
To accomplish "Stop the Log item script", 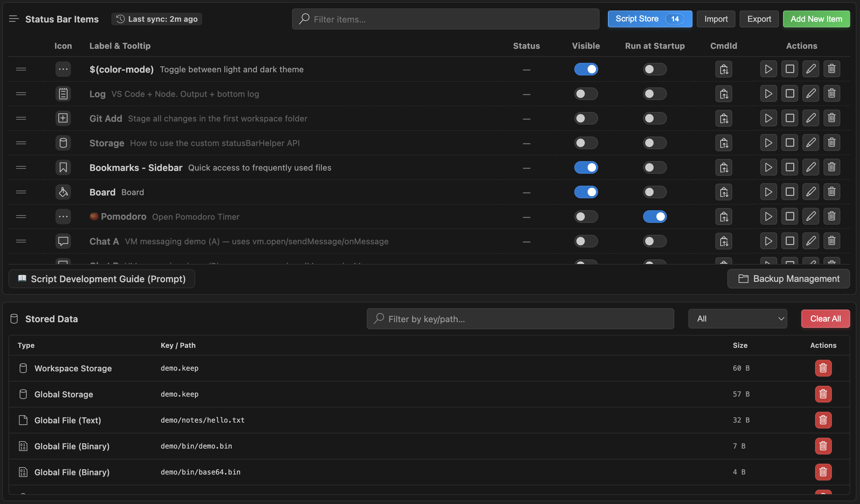I will (789, 94).
